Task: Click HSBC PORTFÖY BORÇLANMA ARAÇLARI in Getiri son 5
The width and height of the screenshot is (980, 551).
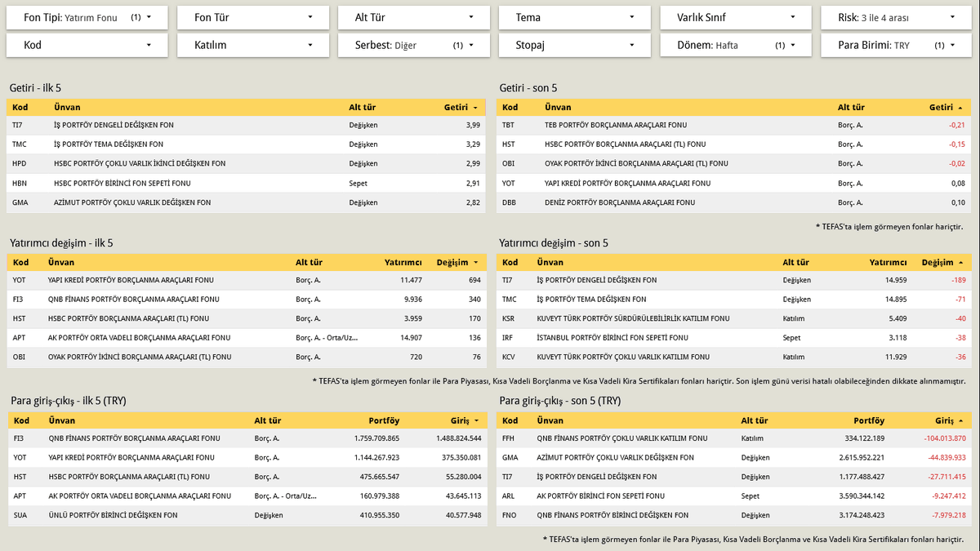Action: click(x=625, y=144)
